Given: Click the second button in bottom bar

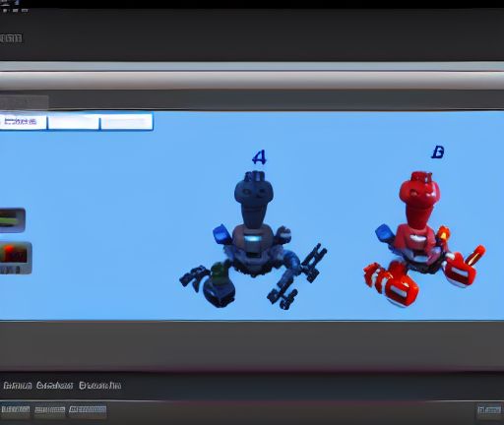Looking at the screenshot, I should point(49,410).
